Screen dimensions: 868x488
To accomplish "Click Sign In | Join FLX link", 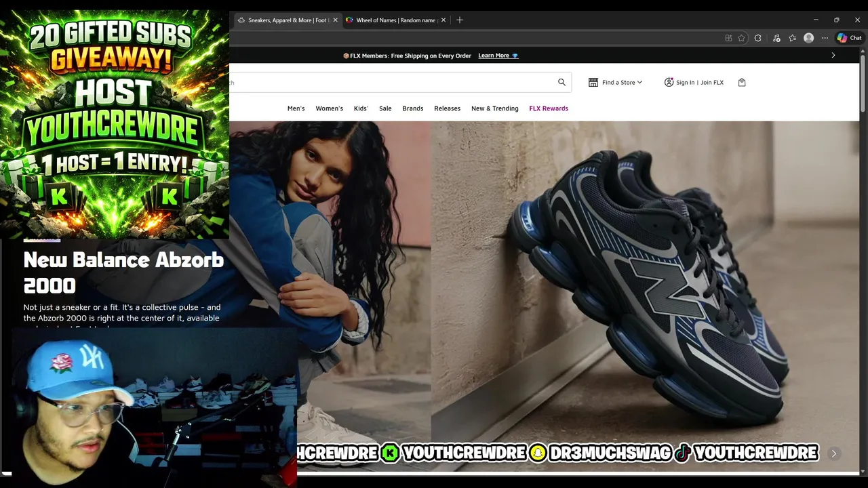I will pos(700,83).
